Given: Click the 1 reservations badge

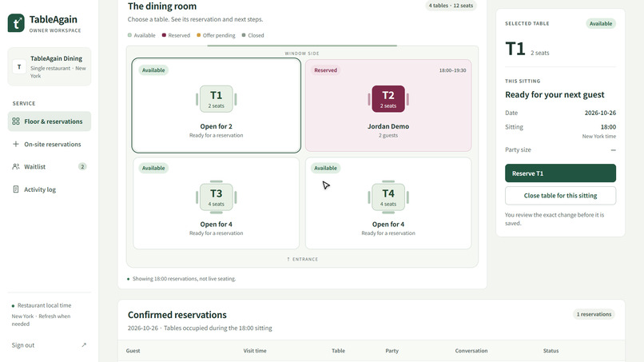Looking at the screenshot, I should coord(594,314).
